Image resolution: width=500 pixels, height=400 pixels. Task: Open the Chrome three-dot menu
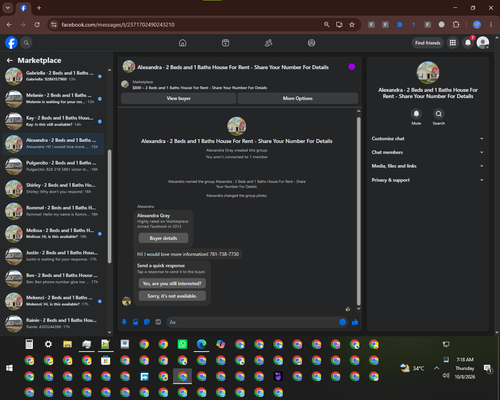[491, 25]
